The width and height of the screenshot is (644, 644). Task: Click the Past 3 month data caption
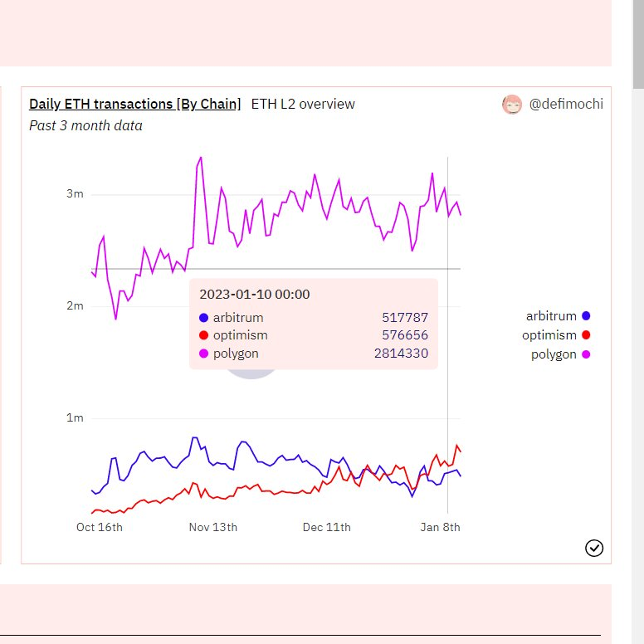pos(85,125)
